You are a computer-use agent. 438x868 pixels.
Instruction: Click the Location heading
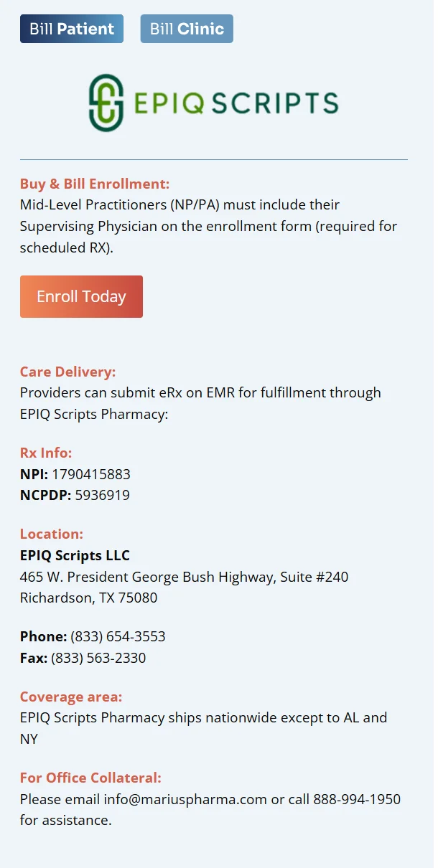pos(52,534)
